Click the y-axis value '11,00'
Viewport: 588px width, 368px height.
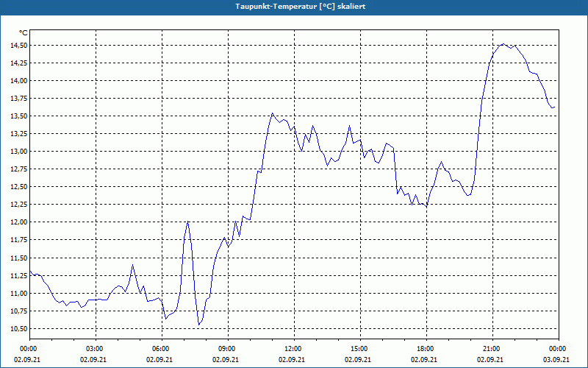pos(21,293)
